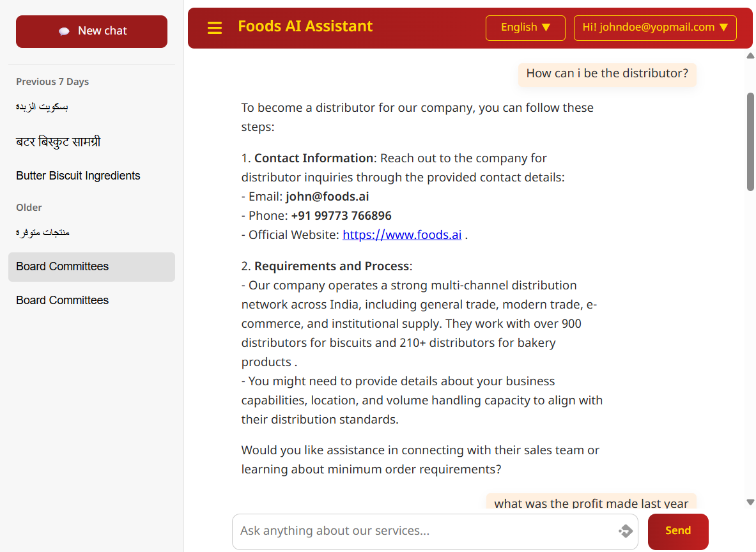Follow the https://www.foods.ai link

pyautogui.click(x=402, y=234)
